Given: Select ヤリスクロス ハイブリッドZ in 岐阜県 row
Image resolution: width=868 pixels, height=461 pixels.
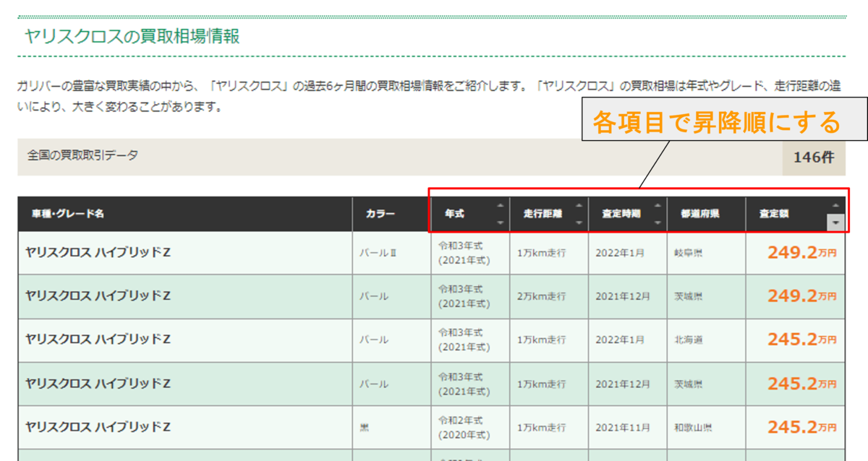Looking at the screenshot, I should coord(98,253).
